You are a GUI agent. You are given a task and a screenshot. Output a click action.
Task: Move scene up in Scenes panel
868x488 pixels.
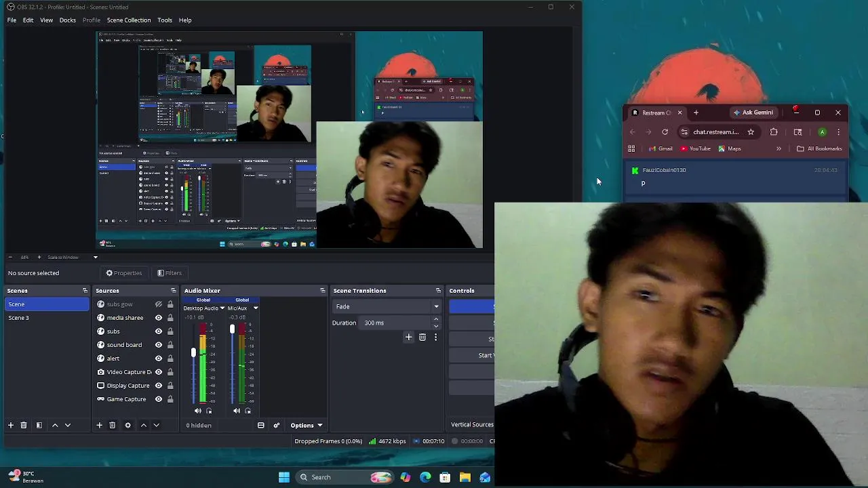coord(55,425)
